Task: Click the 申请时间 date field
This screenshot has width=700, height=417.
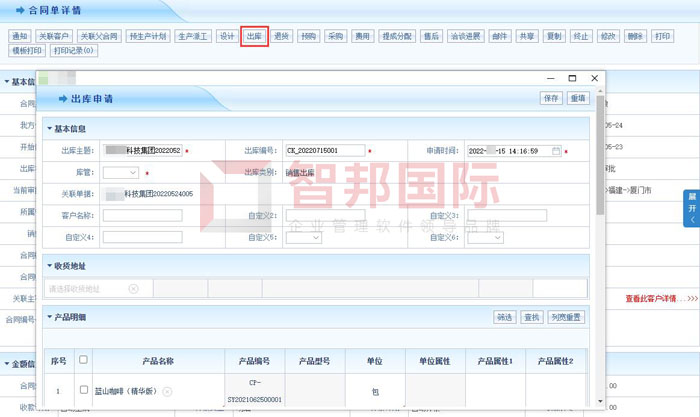Action: click(515, 151)
